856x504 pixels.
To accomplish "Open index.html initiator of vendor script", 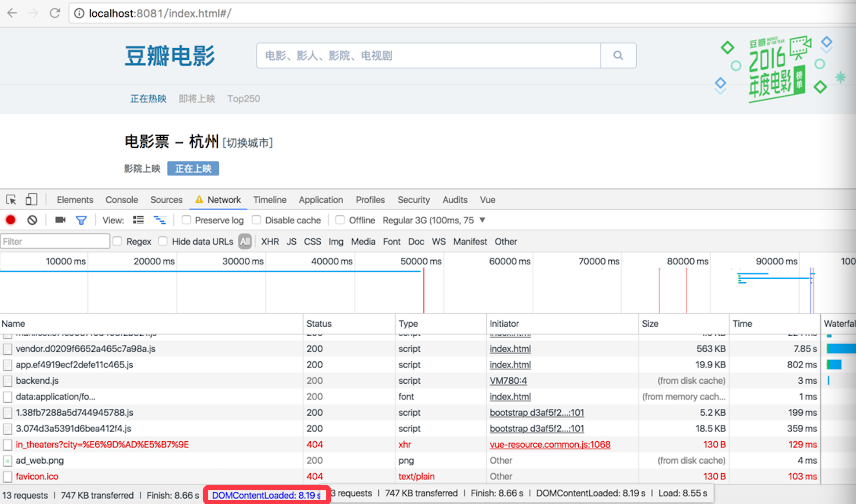I will (510, 349).
